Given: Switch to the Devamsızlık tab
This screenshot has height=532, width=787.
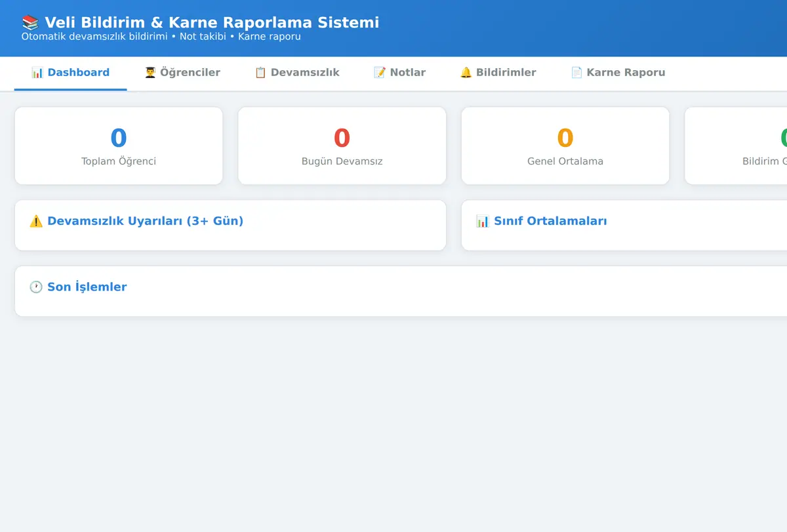Looking at the screenshot, I should point(297,73).
